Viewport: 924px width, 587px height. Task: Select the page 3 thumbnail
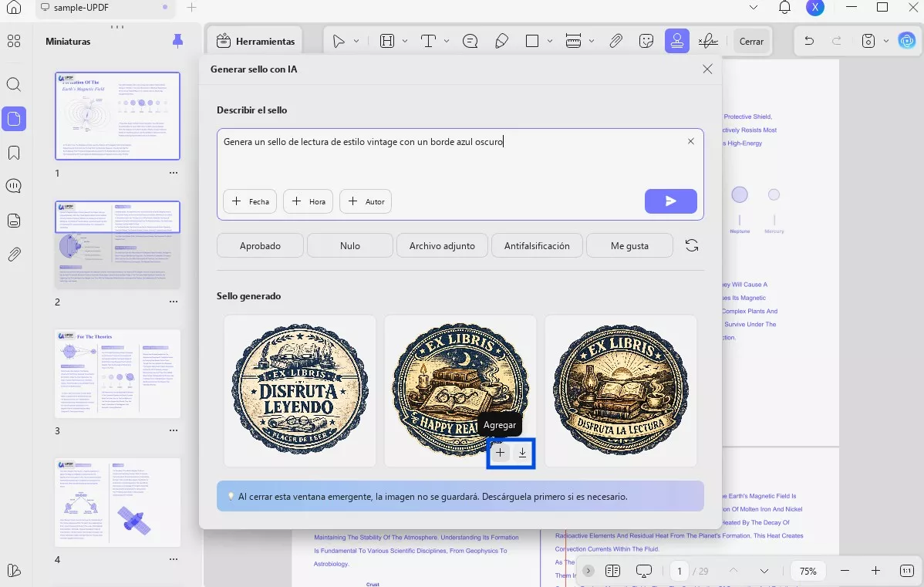click(117, 374)
